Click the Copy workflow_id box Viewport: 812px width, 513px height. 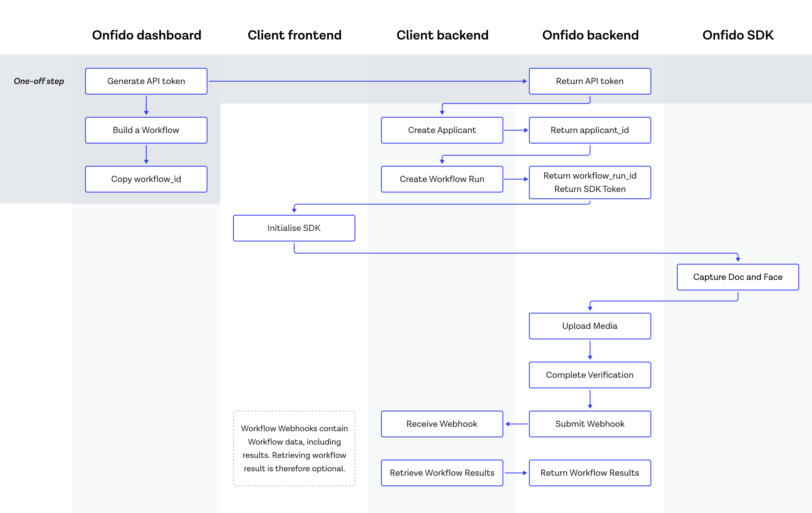(146, 179)
